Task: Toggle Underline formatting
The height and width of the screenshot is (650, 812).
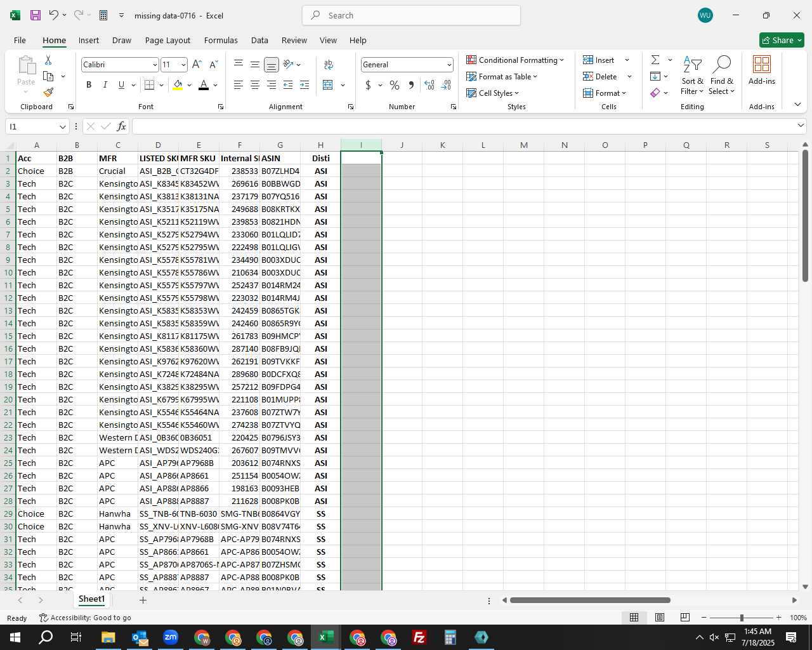Action: pos(121,85)
